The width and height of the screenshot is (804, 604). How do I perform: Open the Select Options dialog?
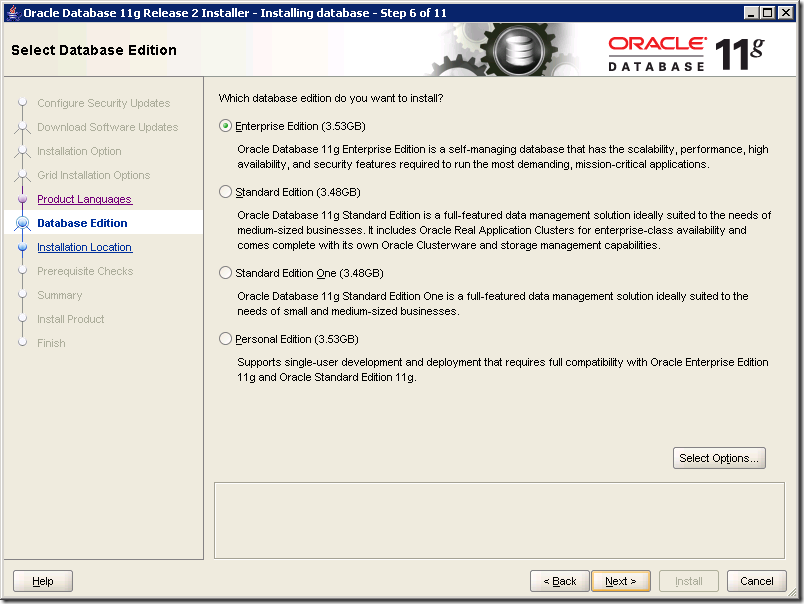click(719, 458)
